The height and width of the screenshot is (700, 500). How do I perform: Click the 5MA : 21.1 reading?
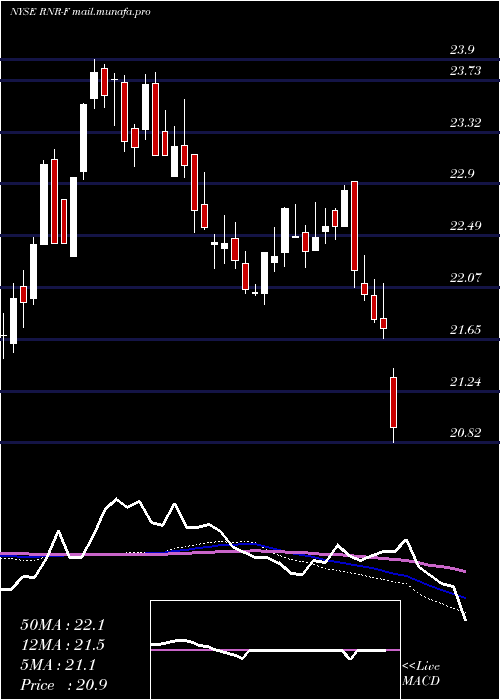click(58, 665)
